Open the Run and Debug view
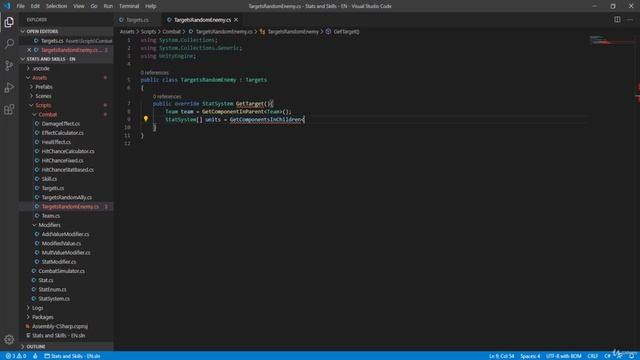 click(9, 87)
